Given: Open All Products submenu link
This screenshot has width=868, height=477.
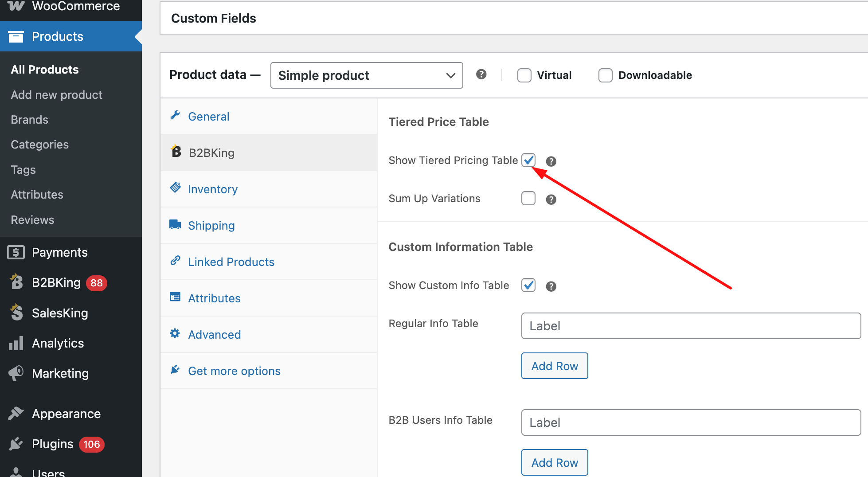Looking at the screenshot, I should point(45,70).
